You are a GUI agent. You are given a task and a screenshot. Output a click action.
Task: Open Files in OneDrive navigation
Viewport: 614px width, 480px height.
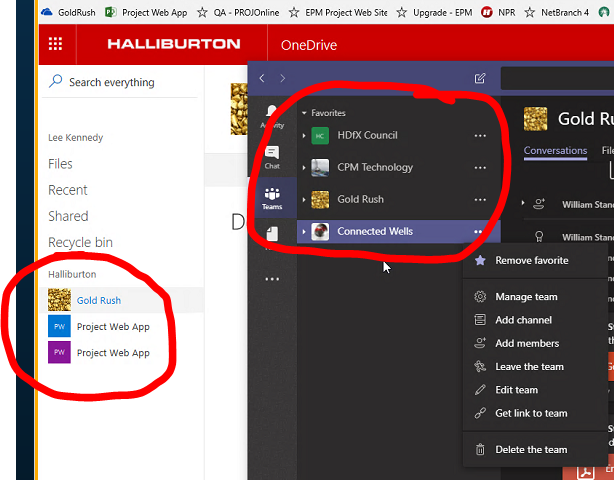point(60,164)
